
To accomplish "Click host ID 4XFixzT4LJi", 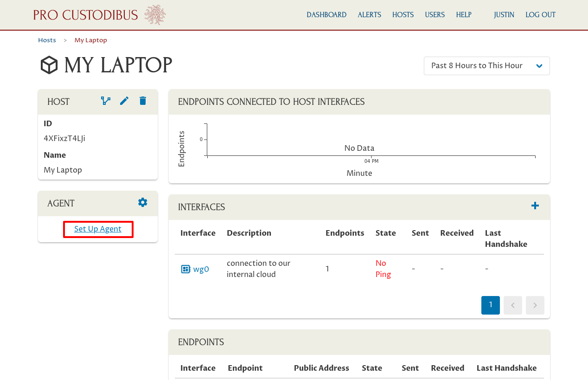I will tap(64, 139).
